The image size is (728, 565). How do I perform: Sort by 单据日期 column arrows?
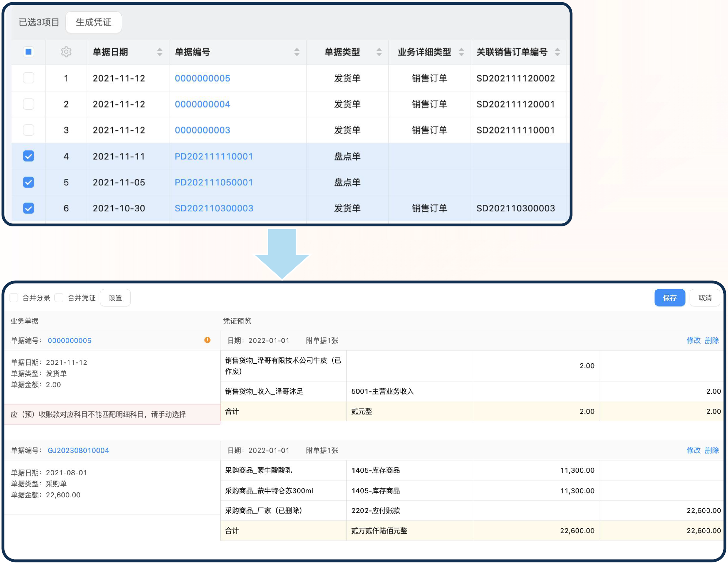pos(160,52)
